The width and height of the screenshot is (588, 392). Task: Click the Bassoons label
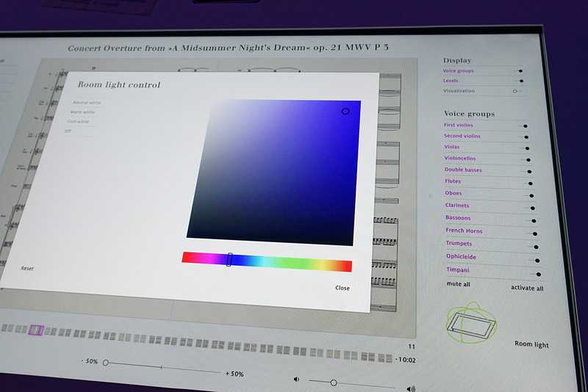[458, 217]
